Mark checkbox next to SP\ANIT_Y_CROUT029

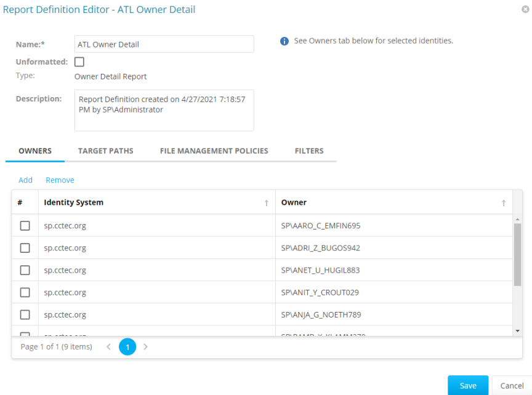(x=25, y=292)
